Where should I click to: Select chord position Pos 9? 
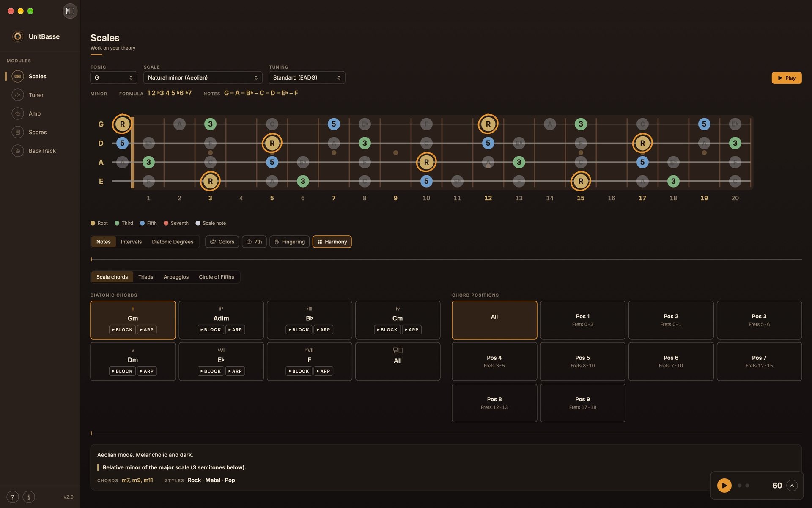pyautogui.click(x=583, y=403)
